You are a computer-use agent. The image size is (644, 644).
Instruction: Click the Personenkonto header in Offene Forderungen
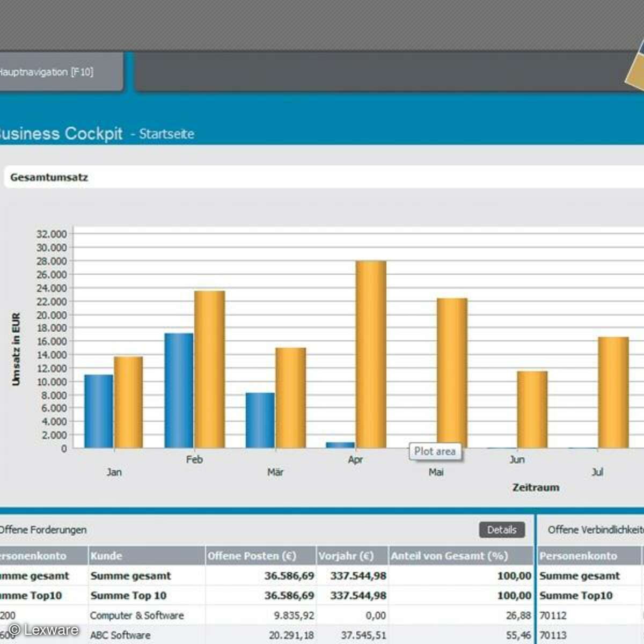pyautogui.click(x=32, y=556)
